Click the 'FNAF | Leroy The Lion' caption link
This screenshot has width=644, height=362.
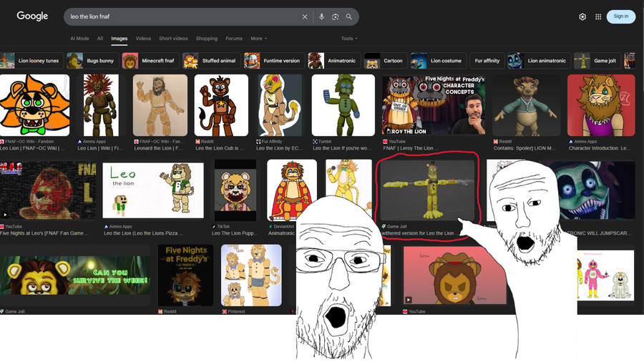tap(411, 148)
